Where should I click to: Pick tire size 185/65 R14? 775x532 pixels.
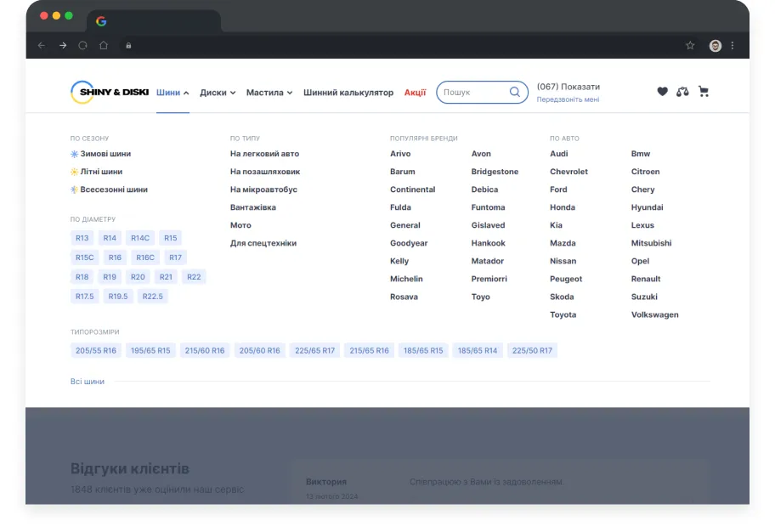pyautogui.click(x=478, y=350)
